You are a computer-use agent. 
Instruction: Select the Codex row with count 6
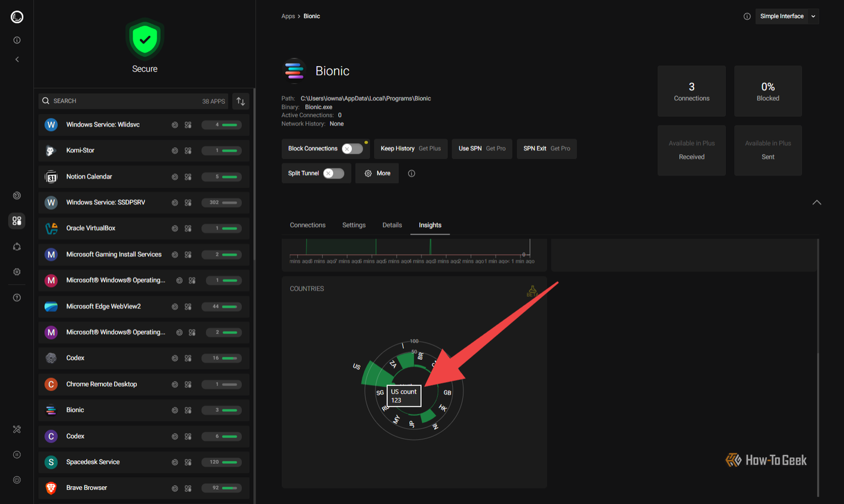144,437
